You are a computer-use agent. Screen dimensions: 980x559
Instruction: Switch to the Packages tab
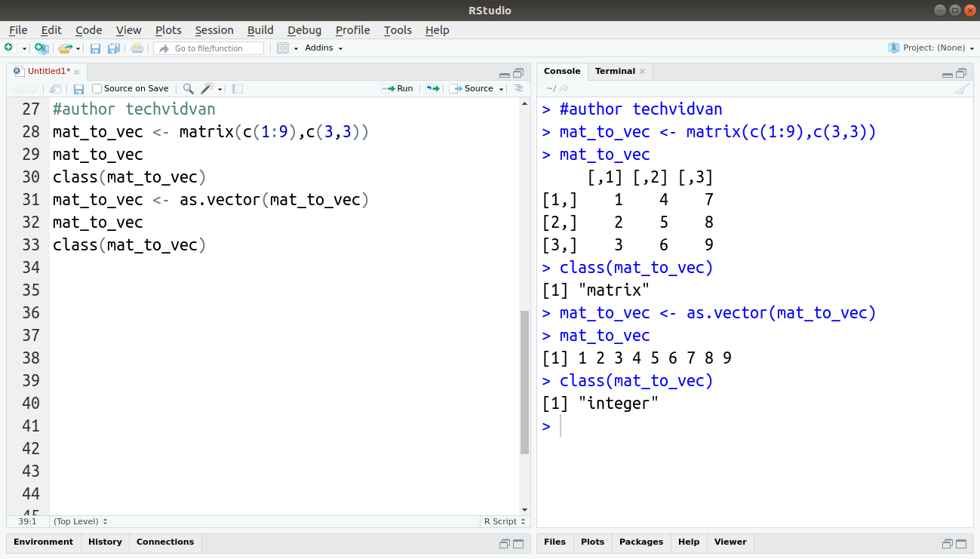(x=641, y=542)
